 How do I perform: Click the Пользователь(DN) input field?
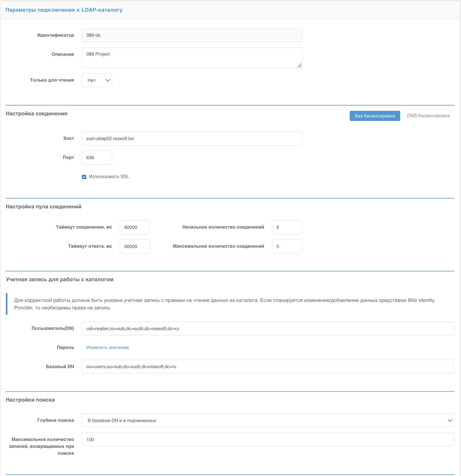[268, 328]
